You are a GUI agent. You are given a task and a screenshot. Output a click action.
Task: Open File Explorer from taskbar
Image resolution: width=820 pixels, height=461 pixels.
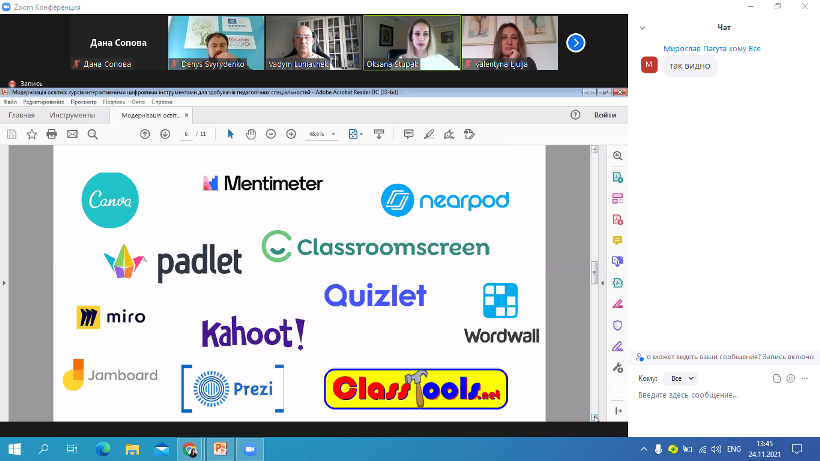point(132,449)
